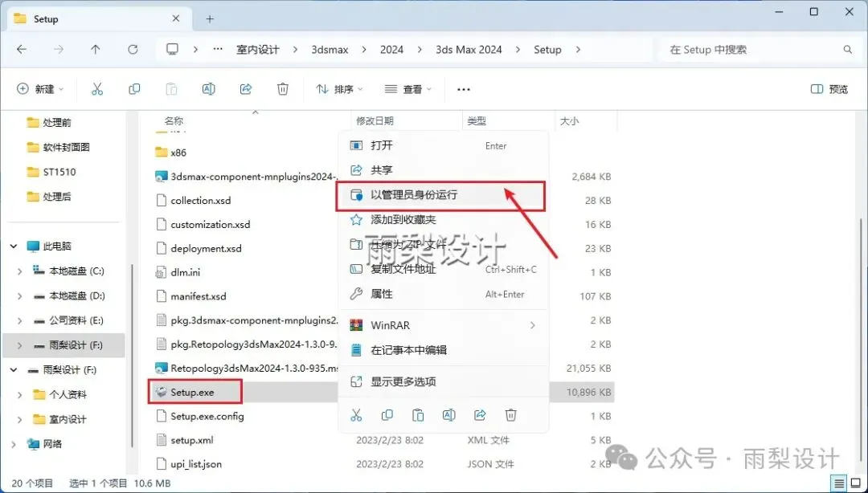Choose 共享 in the context menu
868x493 pixels.
pos(443,170)
